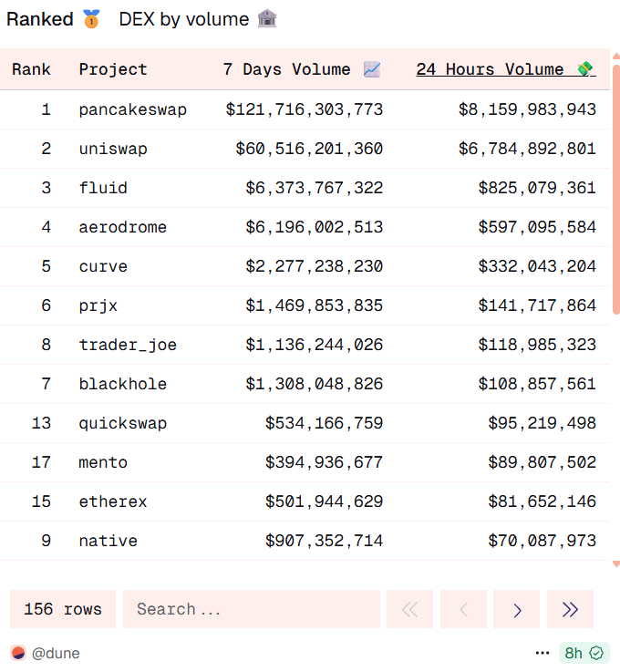Go to the previous page of rows
This screenshot has width=620, height=672.
coord(463,609)
